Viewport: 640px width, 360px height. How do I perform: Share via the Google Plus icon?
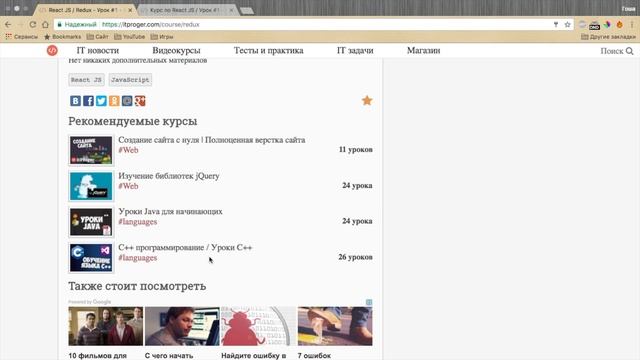140,101
